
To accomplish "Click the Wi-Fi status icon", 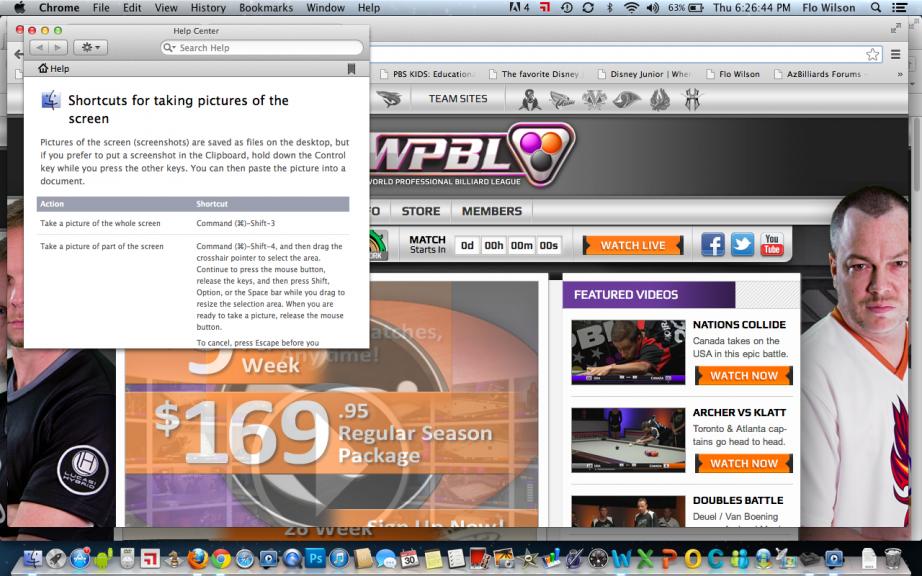I will click(x=631, y=8).
